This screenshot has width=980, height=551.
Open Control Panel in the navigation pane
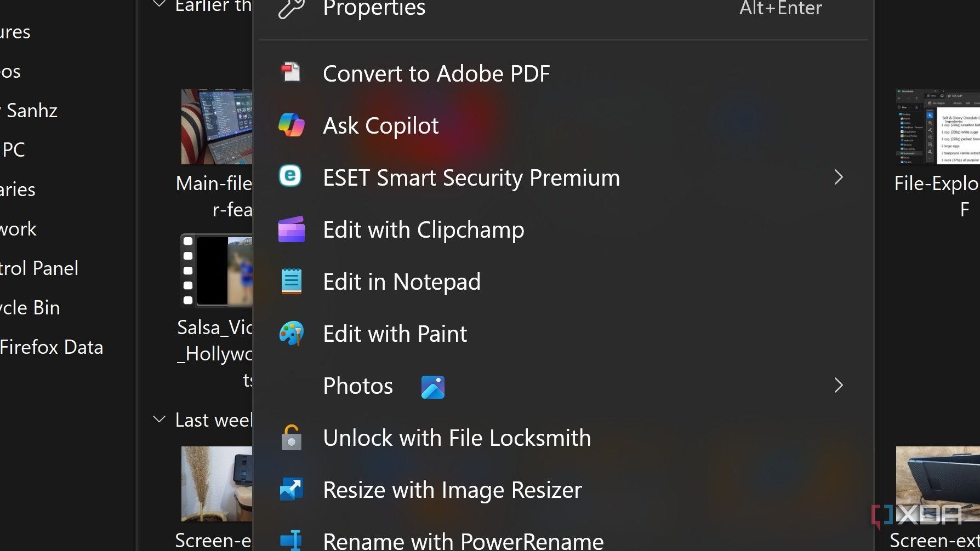(x=39, y=268)
